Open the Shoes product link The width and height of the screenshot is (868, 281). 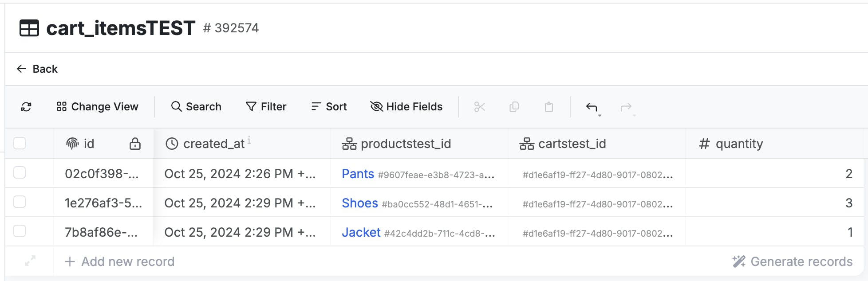click(x=359, y=203)
